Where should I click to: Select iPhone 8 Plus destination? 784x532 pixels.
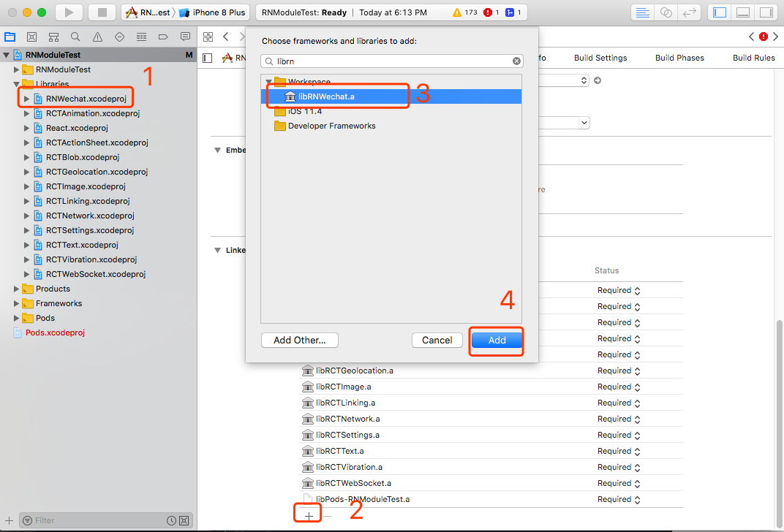213,12
